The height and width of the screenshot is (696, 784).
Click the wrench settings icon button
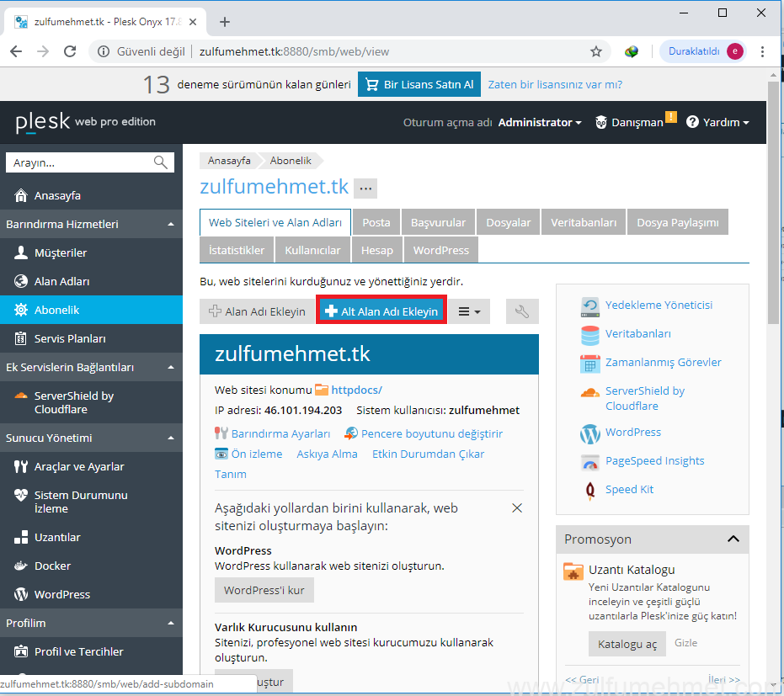click(522, 311)
